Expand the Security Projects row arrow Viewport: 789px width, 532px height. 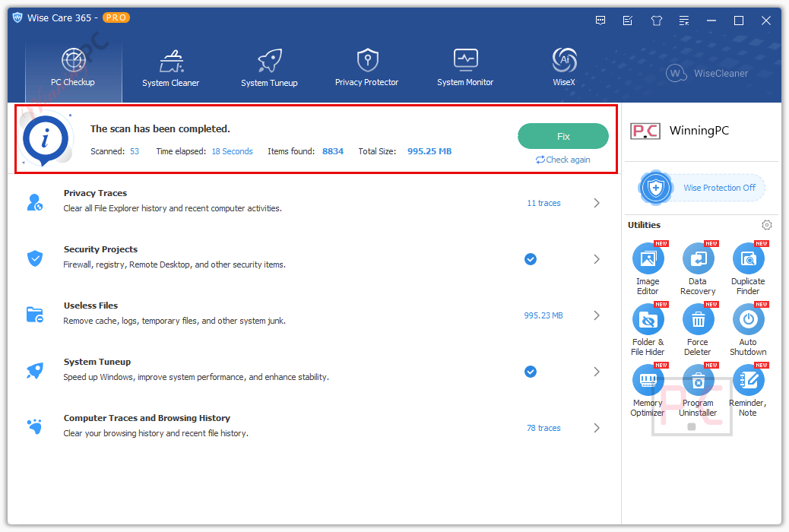[597, 259]
